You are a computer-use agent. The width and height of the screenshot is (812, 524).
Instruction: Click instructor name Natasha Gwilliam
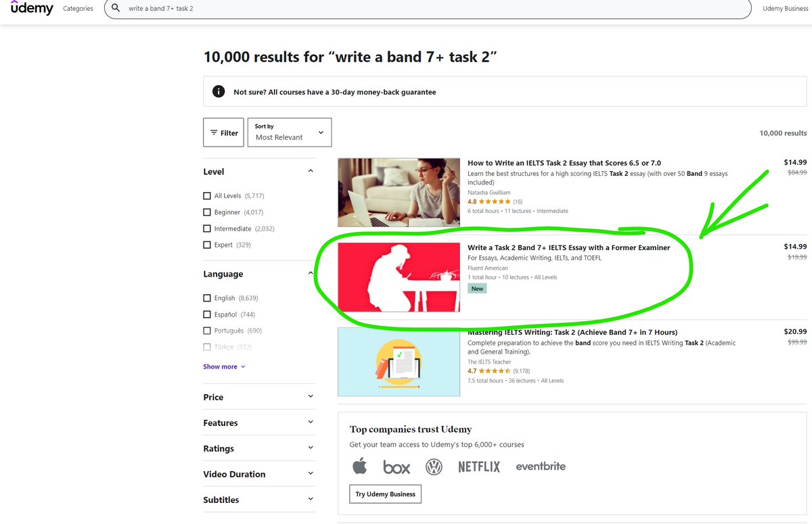[489, 193]
